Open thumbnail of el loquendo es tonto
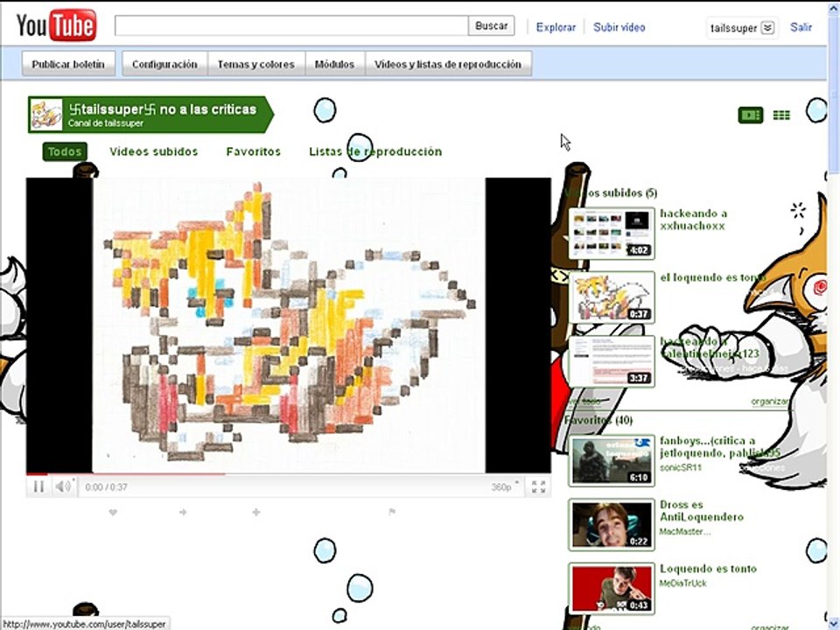840x630 pixels. coord(612,297)
